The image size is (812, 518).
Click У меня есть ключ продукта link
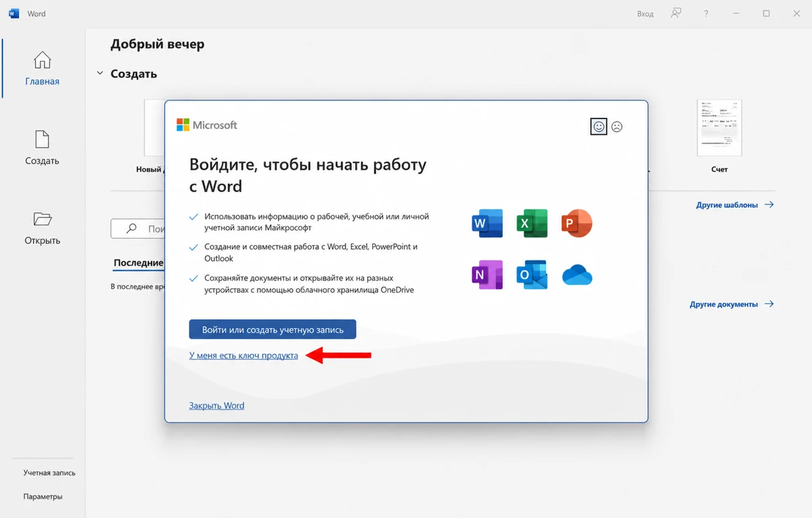[244, 355]
